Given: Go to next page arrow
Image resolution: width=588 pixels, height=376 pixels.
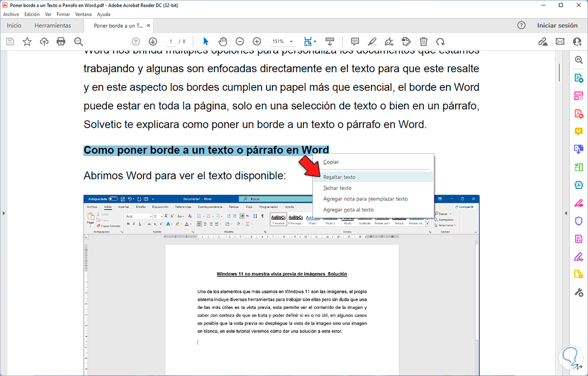Looking at the screenshot, I should click(153, 42).
